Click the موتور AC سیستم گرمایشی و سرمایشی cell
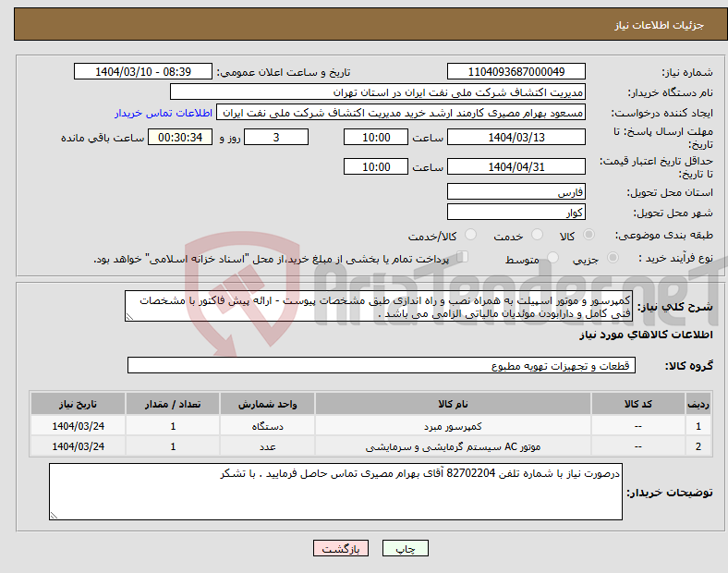This screenshot has width=728, height=573. tap(453, 446)
